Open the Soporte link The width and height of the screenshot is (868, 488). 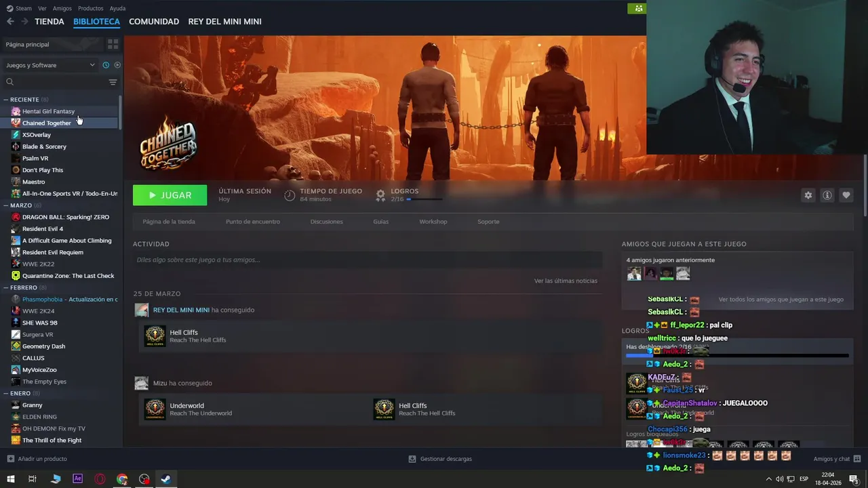(488, 222)
